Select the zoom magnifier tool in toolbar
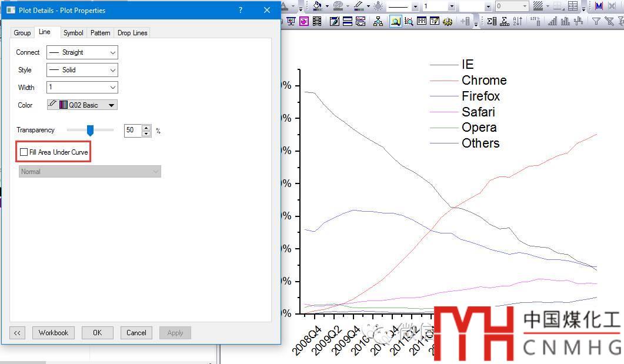This screenshot has height=364, width=624. 395,21
